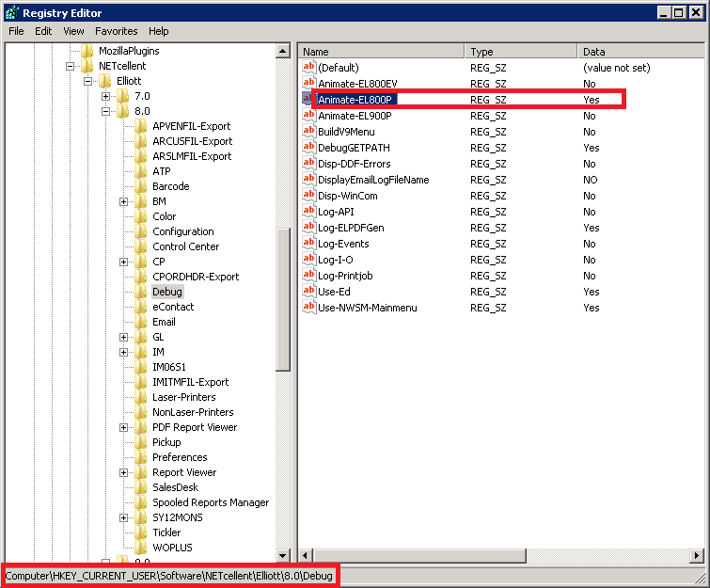This screenshot has width=710, height=588.
Task: Select the Animate-EL800P value name
Action: coord(355,99)
